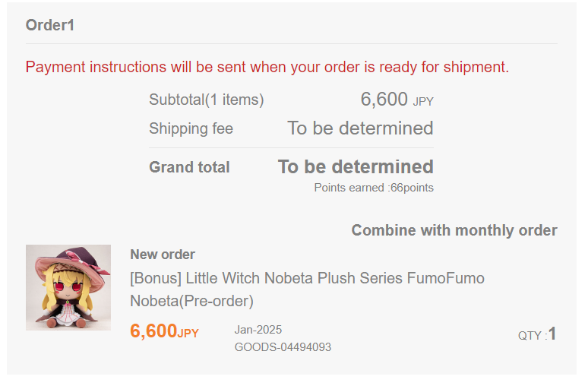Image resolution: width=588 pixels, height=386 pixels.
Task: Click the small JPY unit beside the subtotal
Action: click(423, 101)
